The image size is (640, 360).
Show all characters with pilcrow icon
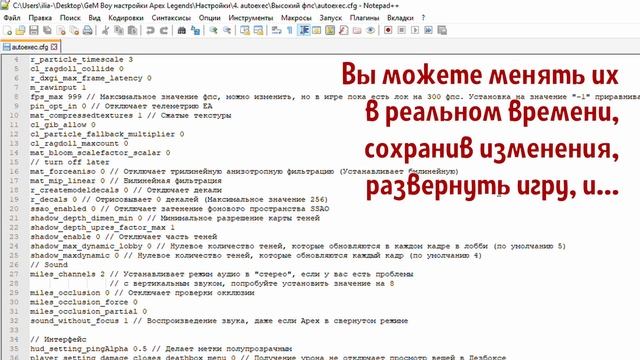289,30
